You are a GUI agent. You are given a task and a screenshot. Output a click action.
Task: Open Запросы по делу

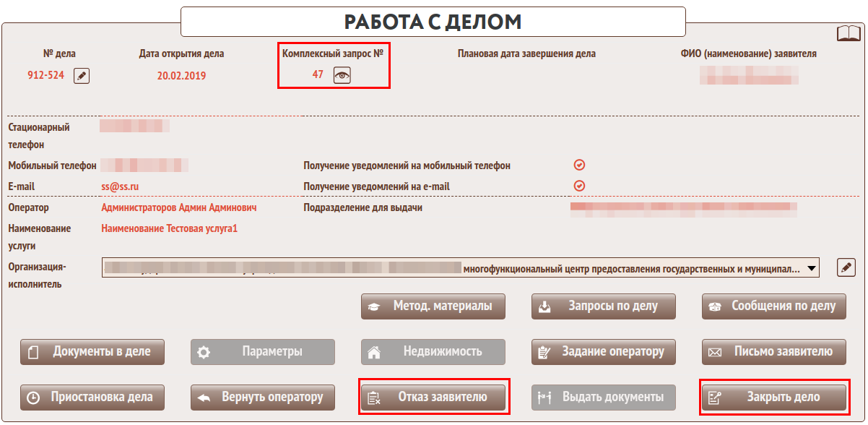pyautogui.click(x=604, y=306)
